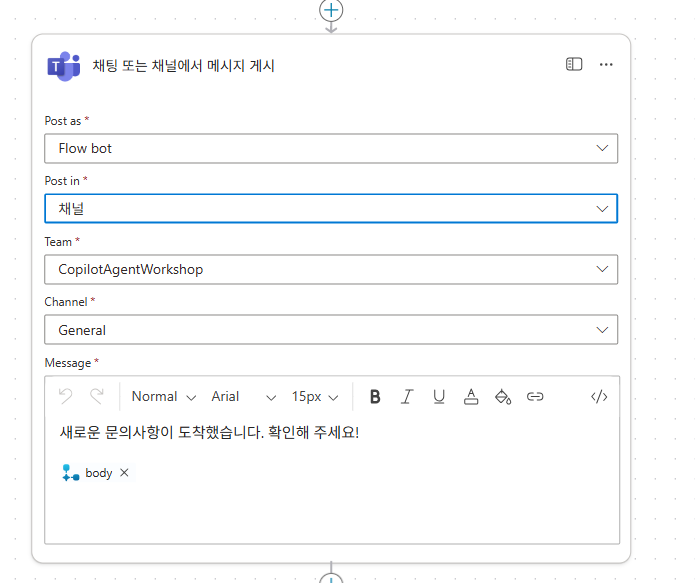Open the highlight fill color picker
Screen dimensions: 695x583
503,396
